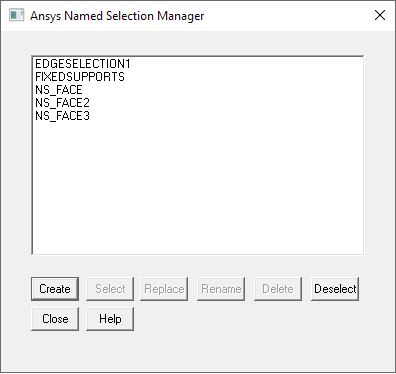This screenshot has height=374, width=396.
Task: Select FIXEDSUPPORTS named selection
Action: 80,77
